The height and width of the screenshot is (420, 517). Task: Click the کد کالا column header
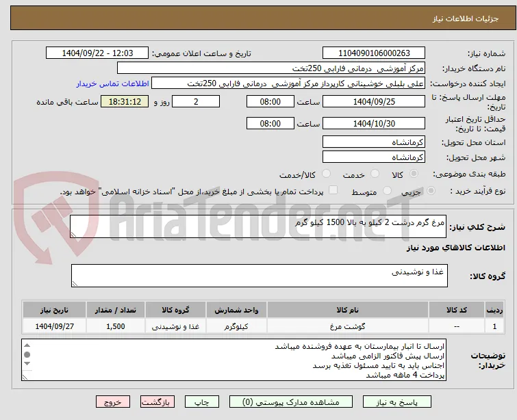point(456,310)
